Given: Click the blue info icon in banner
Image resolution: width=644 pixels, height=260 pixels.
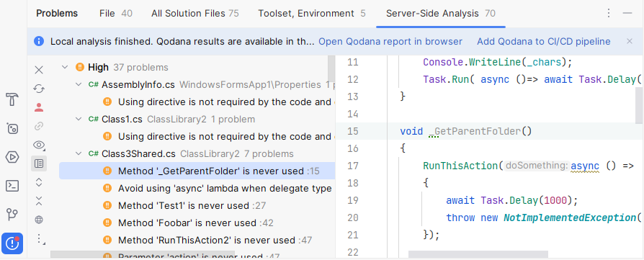Looking at the screenshot, I should [x=39, y=41].
